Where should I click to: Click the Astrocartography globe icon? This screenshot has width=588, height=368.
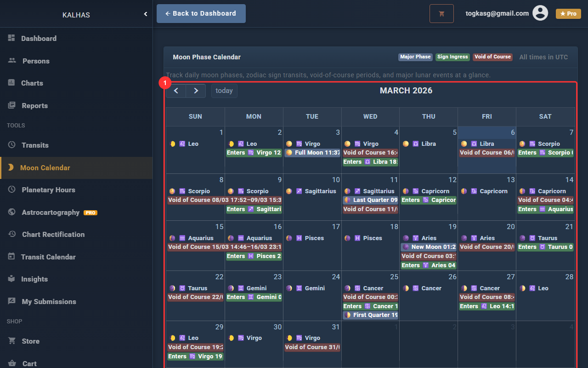(x=12, y=212)
